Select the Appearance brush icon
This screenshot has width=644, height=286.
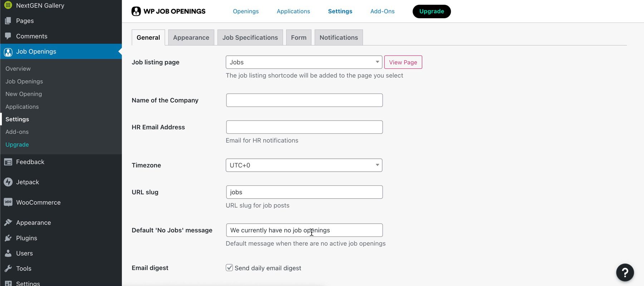(x=8, y=222)
